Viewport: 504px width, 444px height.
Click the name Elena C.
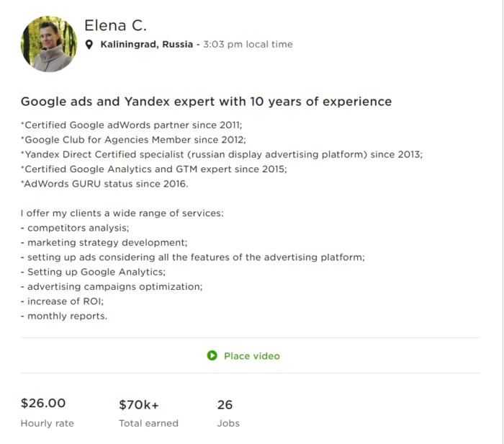(115, 25)
